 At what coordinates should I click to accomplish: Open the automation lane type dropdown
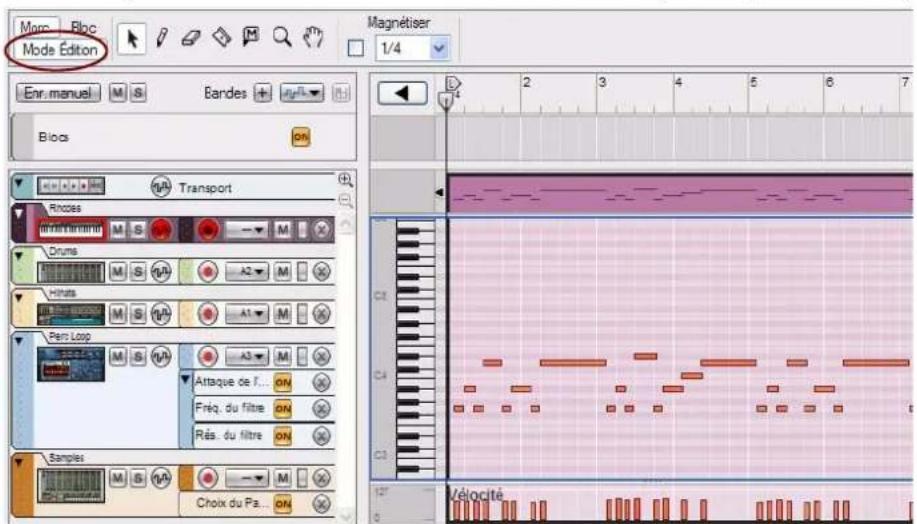[x=302, y=93]
